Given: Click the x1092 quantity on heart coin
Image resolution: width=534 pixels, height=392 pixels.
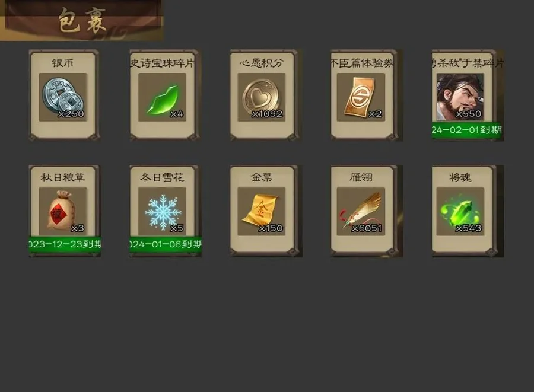Looking at the screenshot, I should (x=268, y=114).
